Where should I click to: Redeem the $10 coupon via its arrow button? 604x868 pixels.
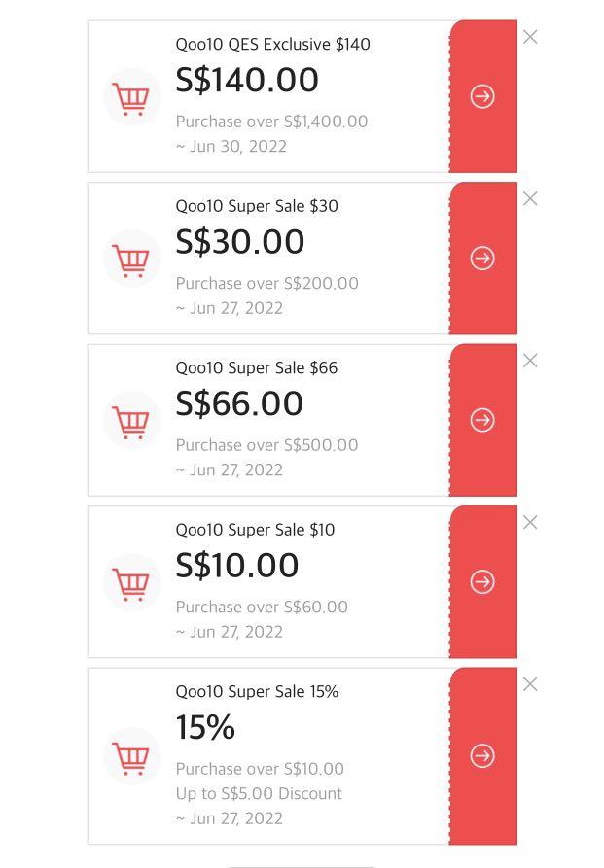481,582
